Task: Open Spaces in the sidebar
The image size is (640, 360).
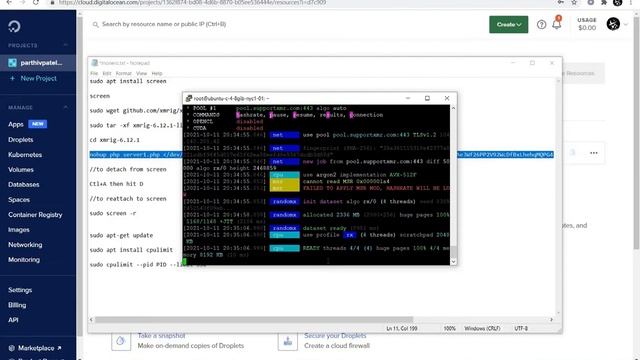Action: (19, 200)
